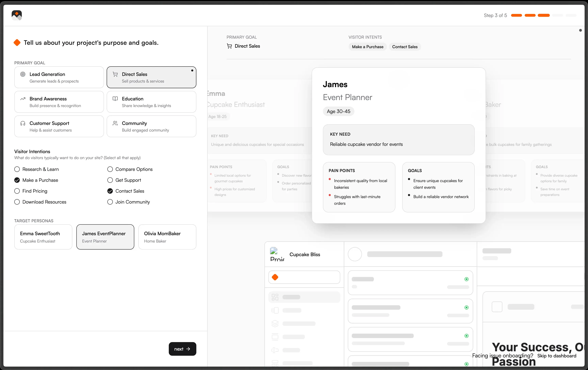Enable the Find Pricing checkbox
Viewport: 588px width, 370px height.
tap(17, 191)
